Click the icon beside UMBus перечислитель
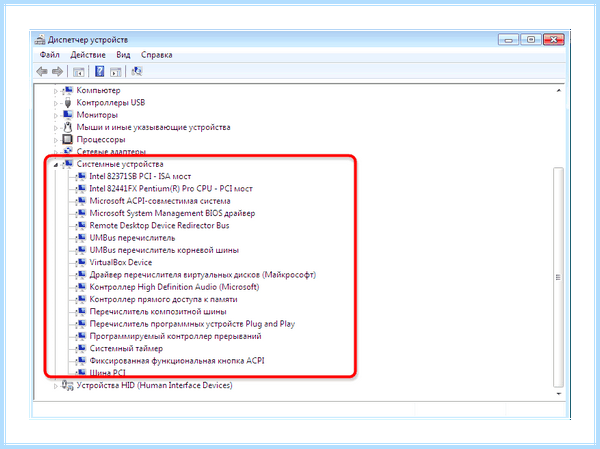This screenshot has width=600, height=449. pyautogui.click(x=81, y=238)
